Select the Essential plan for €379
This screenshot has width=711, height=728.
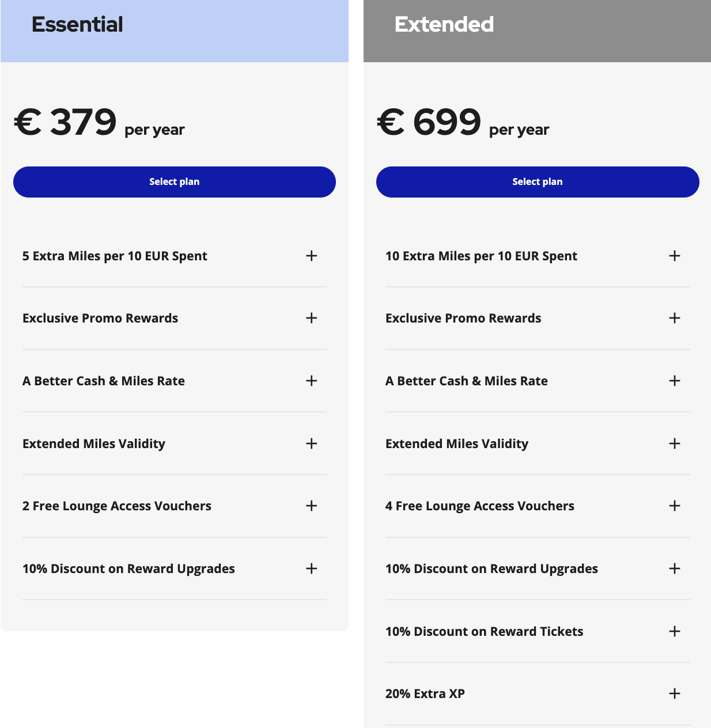point(174,182)
